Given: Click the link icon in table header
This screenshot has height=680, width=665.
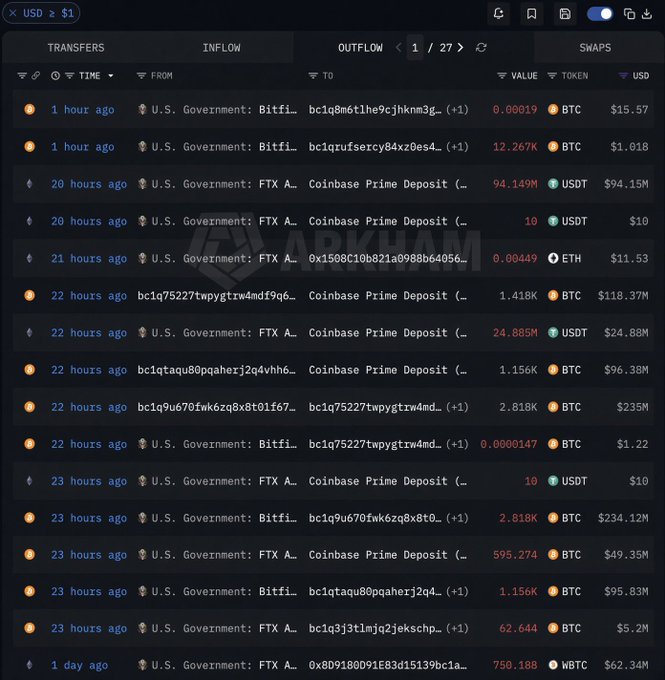Looking at the screenshot, I should pos(36,75).
